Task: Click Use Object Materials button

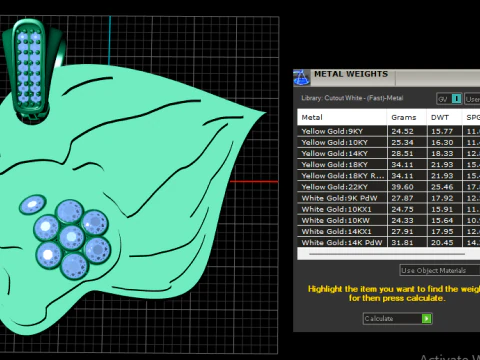Action: [439, 270]
